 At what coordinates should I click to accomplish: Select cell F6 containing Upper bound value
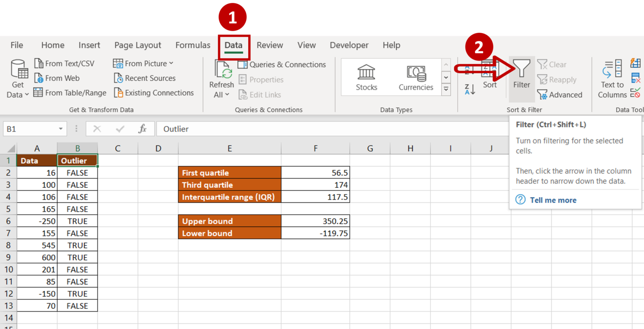tap(315, 221)
